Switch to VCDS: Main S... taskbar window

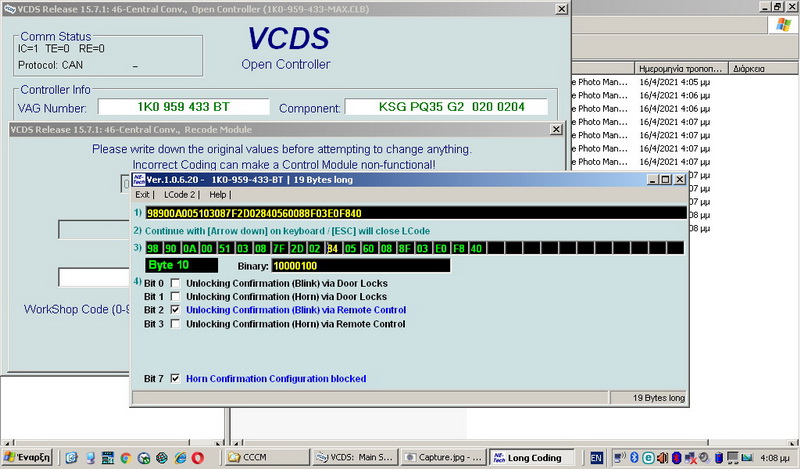click(355, 457)
